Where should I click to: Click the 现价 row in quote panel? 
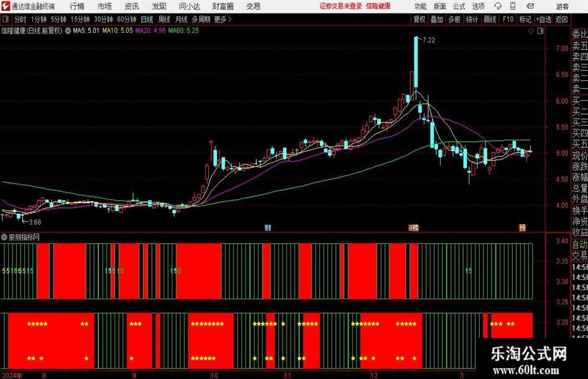pos(580,156)
